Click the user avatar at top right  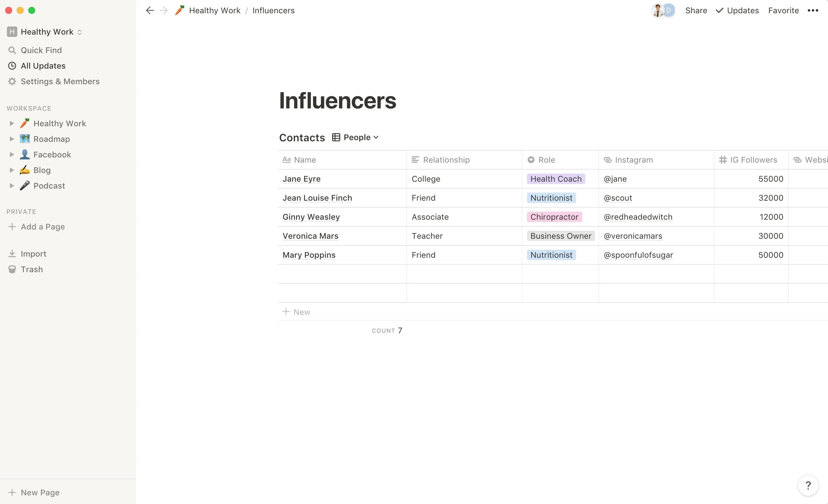(658, 10)
